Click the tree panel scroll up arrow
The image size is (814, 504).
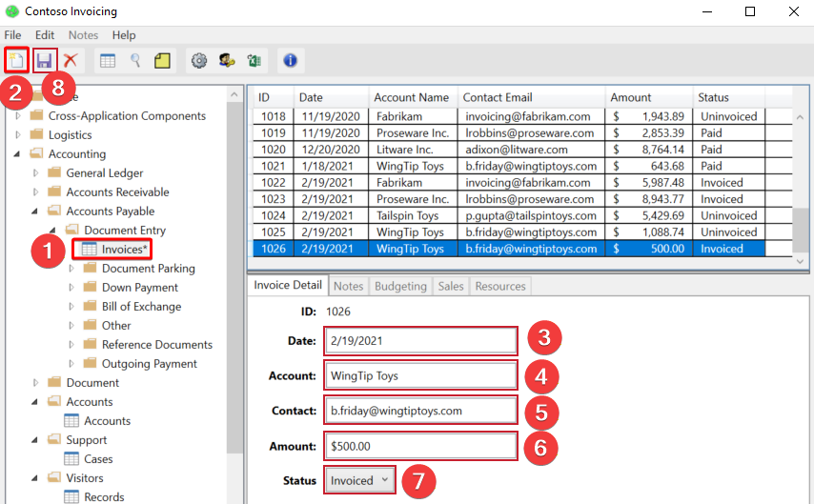tap(234, 94)
